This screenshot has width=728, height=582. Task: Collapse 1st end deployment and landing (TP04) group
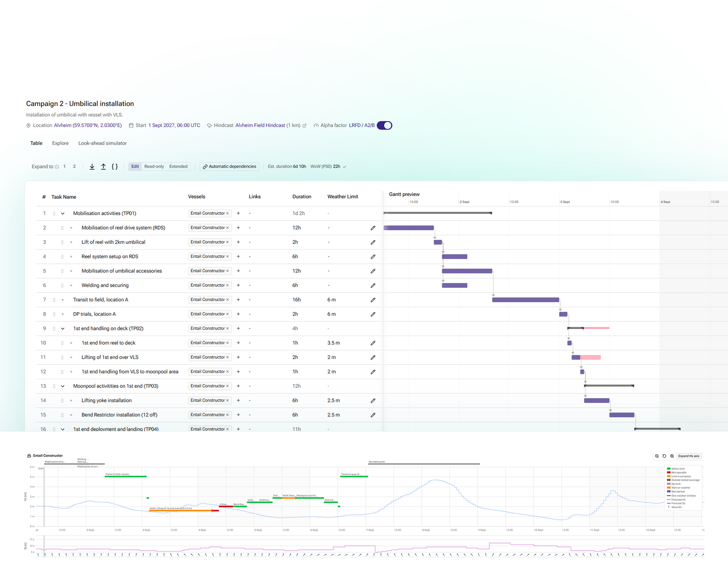(62, 429)
